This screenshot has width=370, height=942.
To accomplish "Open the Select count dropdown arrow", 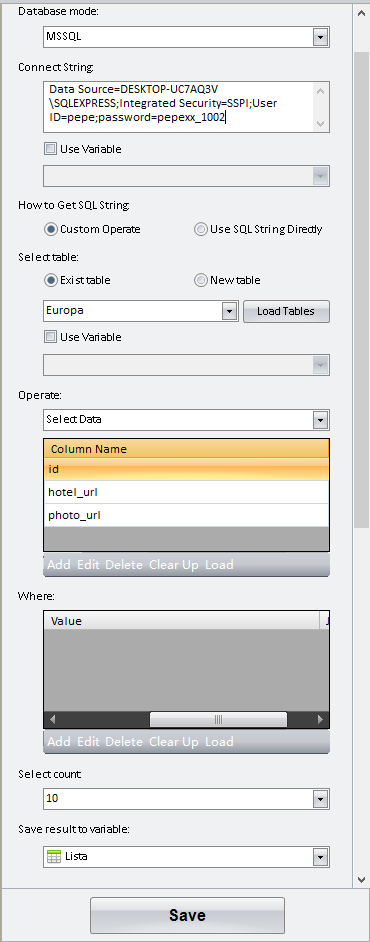I will click(320, 799).
